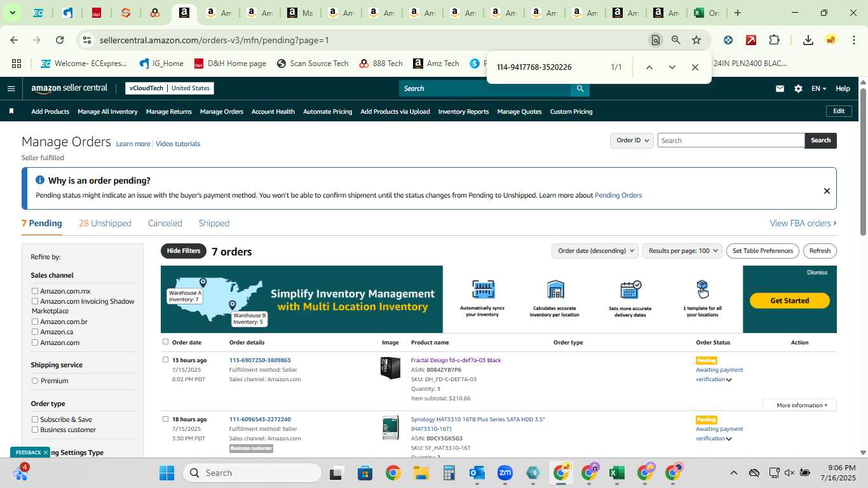Screen dimensions: 868x488
Task: Go back to the previous page
Action: point(14,40)
